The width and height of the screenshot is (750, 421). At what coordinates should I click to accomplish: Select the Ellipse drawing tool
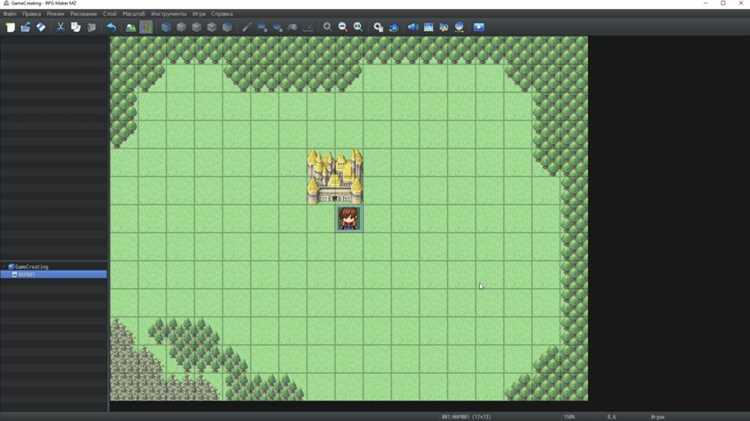(277, 27)
